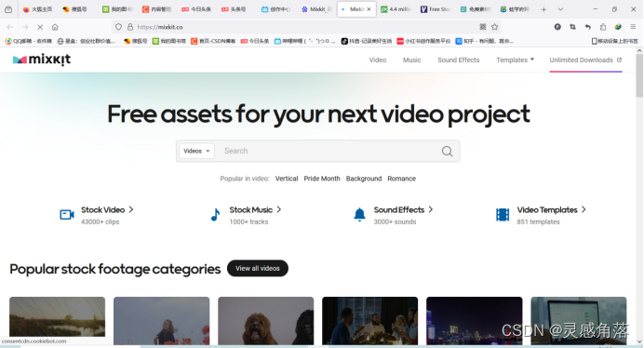Open the extensions puzzle icon
The width and height of the screenshot is (644, 348).
point(603,27)
